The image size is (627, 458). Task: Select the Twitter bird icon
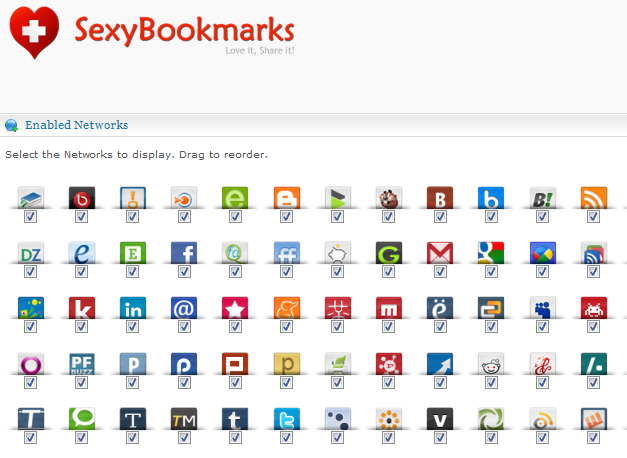286,419
